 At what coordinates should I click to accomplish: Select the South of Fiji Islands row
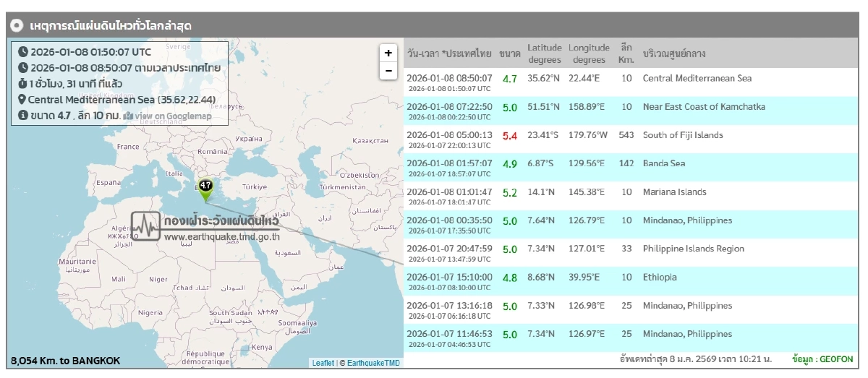pyautogui.click(x=629, y=139)
